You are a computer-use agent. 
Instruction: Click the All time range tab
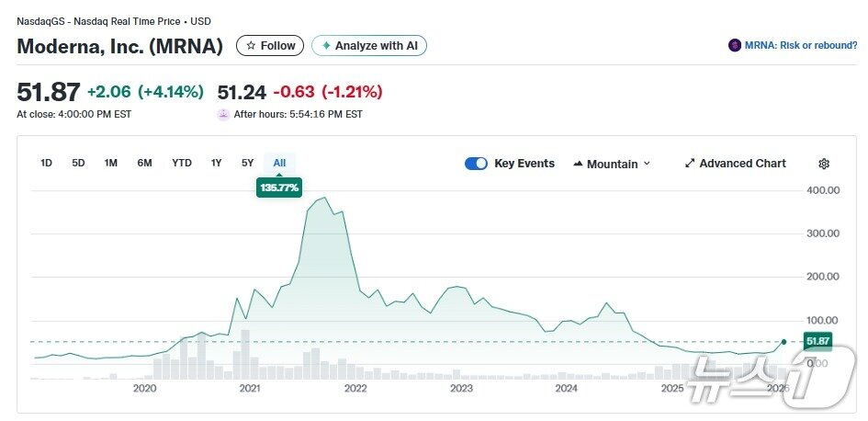[x=279, y=163]
